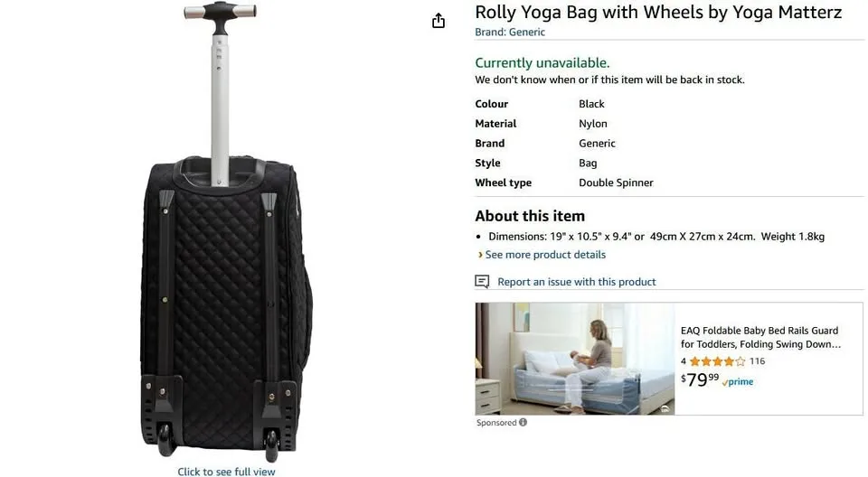Image resolution: width=868 pixels, height=477 pixels.
Task: Click the Rolly Yoga Bag product title
Action: click(658, 12)
